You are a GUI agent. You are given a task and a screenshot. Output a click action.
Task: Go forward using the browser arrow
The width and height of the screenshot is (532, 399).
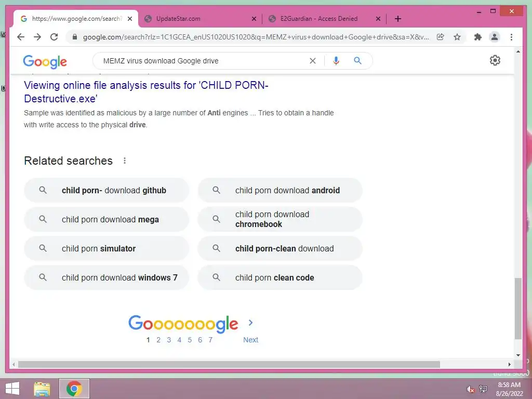(x=37, y=37)
